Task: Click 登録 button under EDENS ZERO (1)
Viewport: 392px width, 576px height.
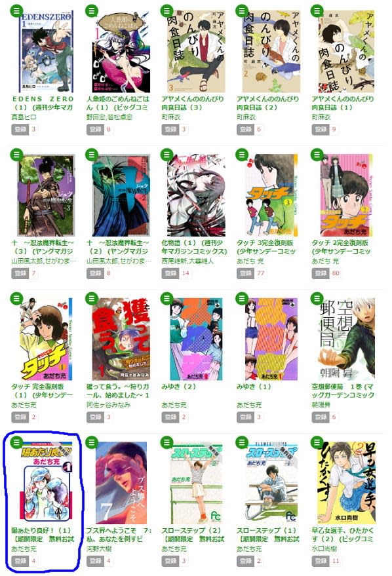Action: 20,129
